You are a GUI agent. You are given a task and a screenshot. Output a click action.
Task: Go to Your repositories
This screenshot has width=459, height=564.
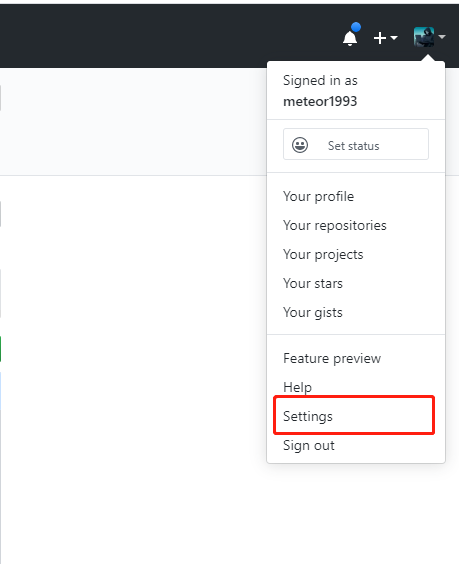coord(335,226)
